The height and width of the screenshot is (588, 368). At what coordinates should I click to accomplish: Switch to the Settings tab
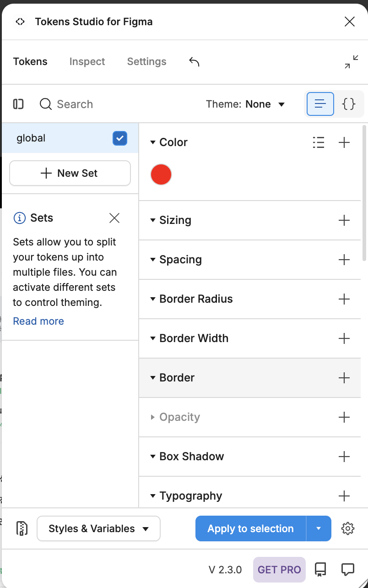[146, 62]
